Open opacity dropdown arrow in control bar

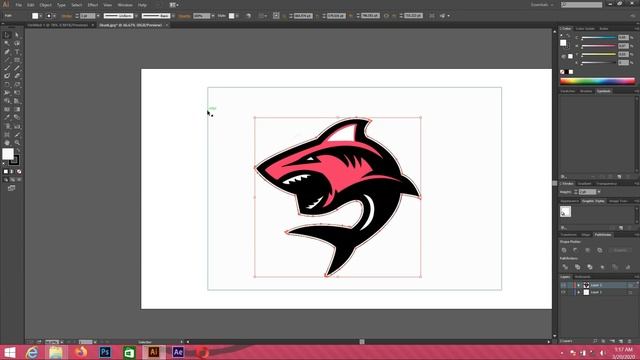click(x=213, y=16)
